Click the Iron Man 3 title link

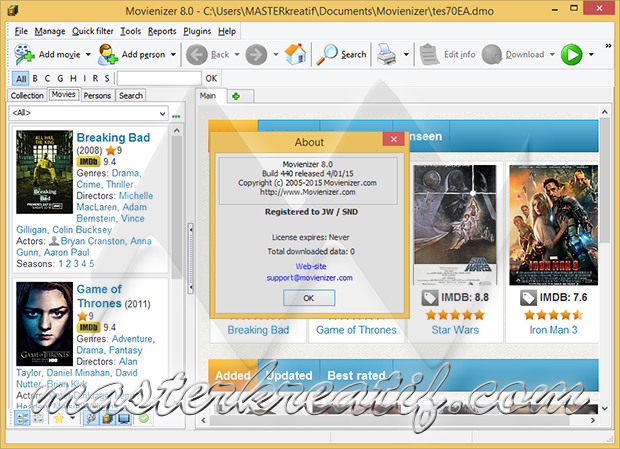click(553, 330)
